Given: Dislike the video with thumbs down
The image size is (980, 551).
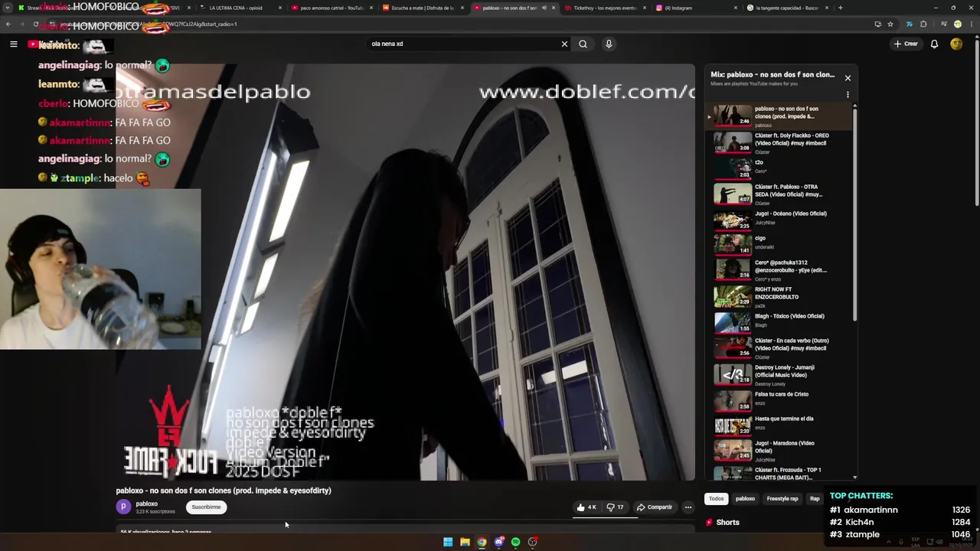Looking at the screenshot, I should click(x=616, y=507).
